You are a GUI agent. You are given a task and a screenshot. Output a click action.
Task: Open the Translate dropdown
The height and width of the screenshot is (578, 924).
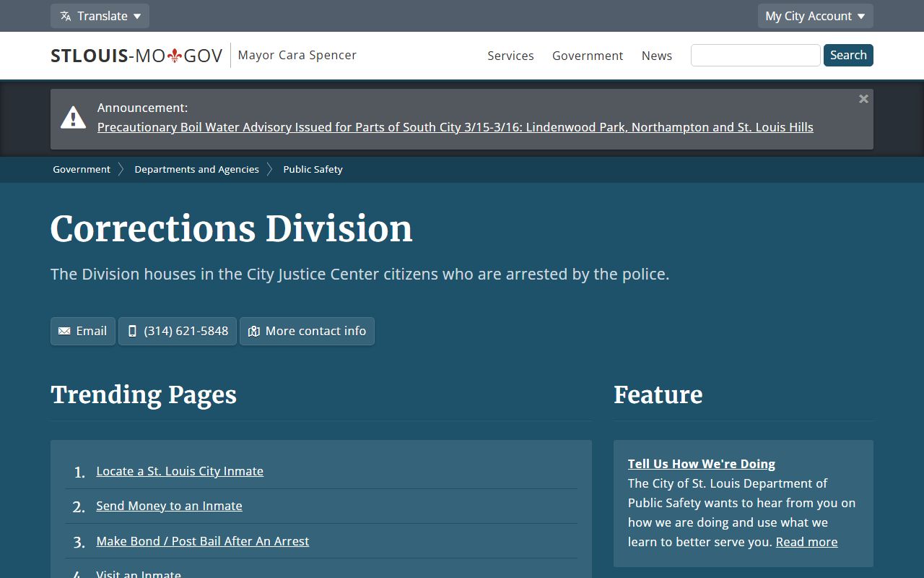point(100,16)
